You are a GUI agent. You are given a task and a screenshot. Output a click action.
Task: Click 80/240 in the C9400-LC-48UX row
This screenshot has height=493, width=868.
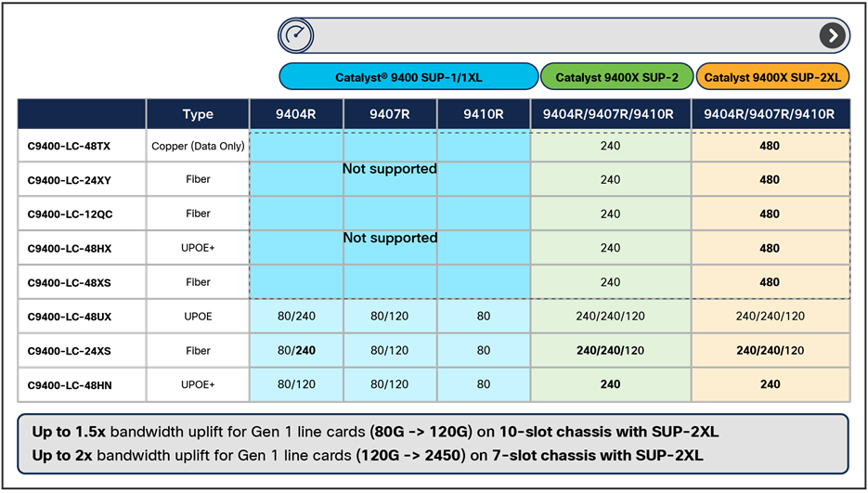click(296, 317)
